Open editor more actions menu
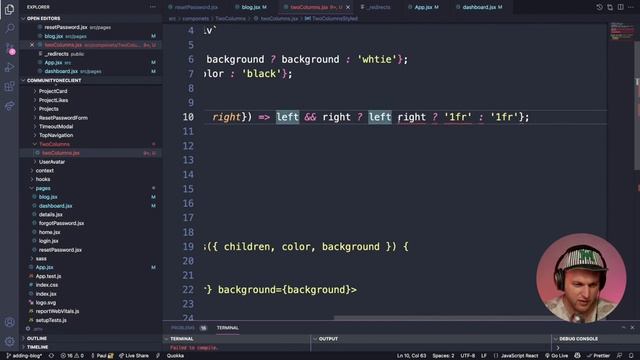Screen dimensions: 640x360 [x=631, y=7]
